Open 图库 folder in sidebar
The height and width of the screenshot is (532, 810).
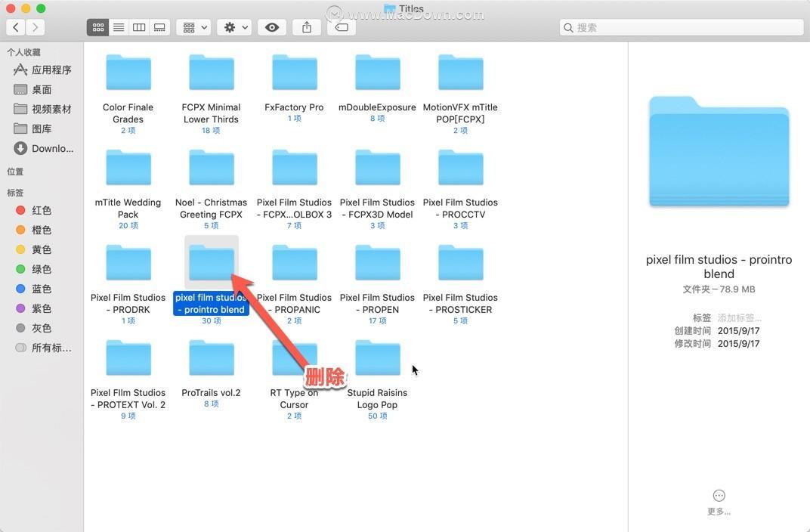point(32,128)
